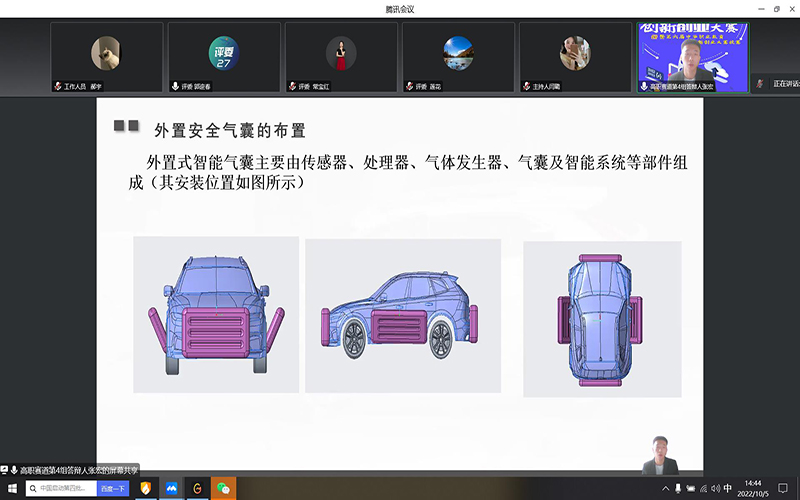This screenshot has width=800, height=500.
Task: Toggle the Chinese input method indicator
Action: pos(728,488)
